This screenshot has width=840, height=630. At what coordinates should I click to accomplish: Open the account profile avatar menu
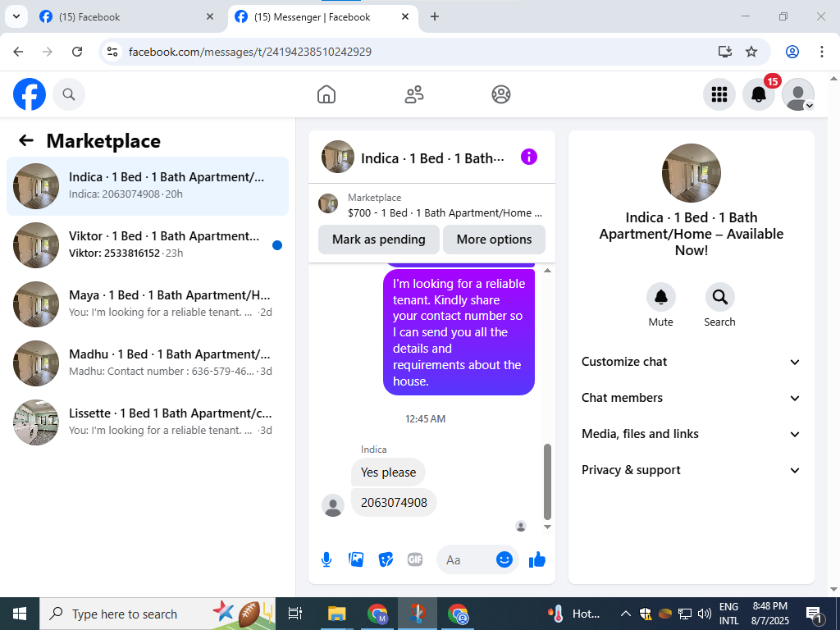click(x=798, y=94)
